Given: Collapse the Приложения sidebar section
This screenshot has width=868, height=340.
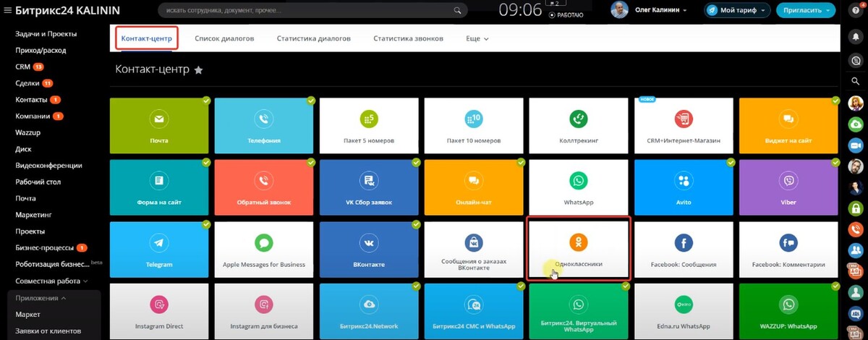Looking at the screenshot, I should (41, 297).
